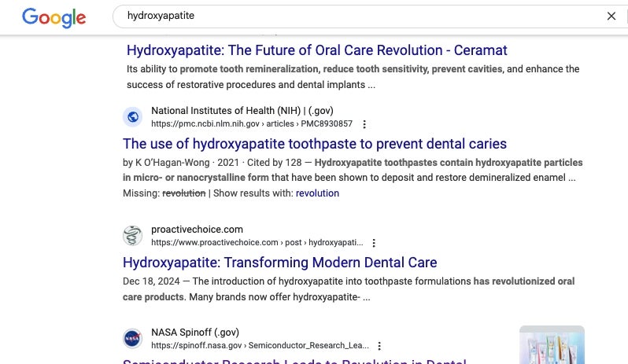Click the 'Dec 18, 2024' date text
Screen dimensions: 628x364
[x=151, y=281]
